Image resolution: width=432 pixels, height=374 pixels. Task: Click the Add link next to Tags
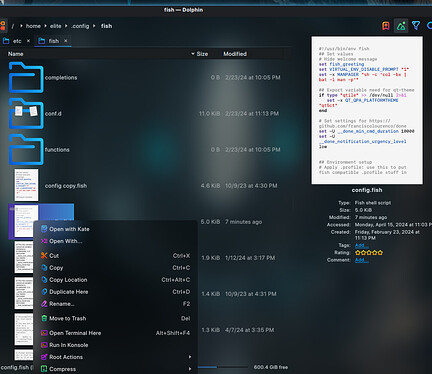(361, 246)
